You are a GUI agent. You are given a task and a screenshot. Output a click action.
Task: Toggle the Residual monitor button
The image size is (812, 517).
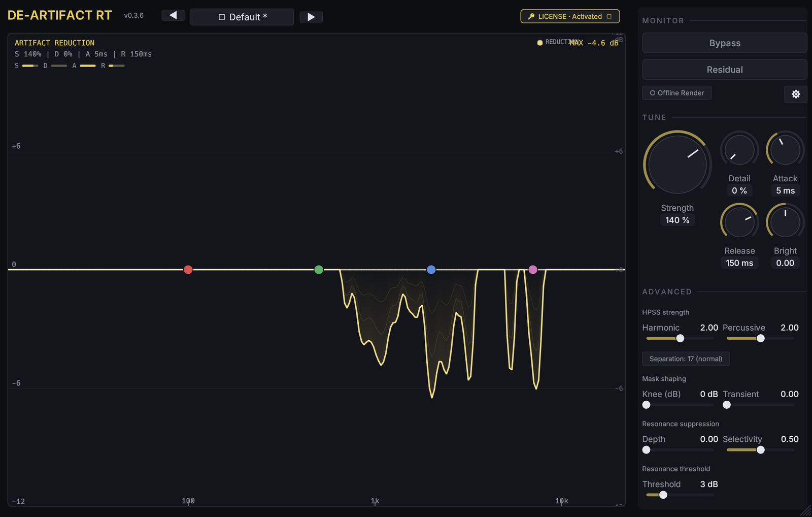725,70
